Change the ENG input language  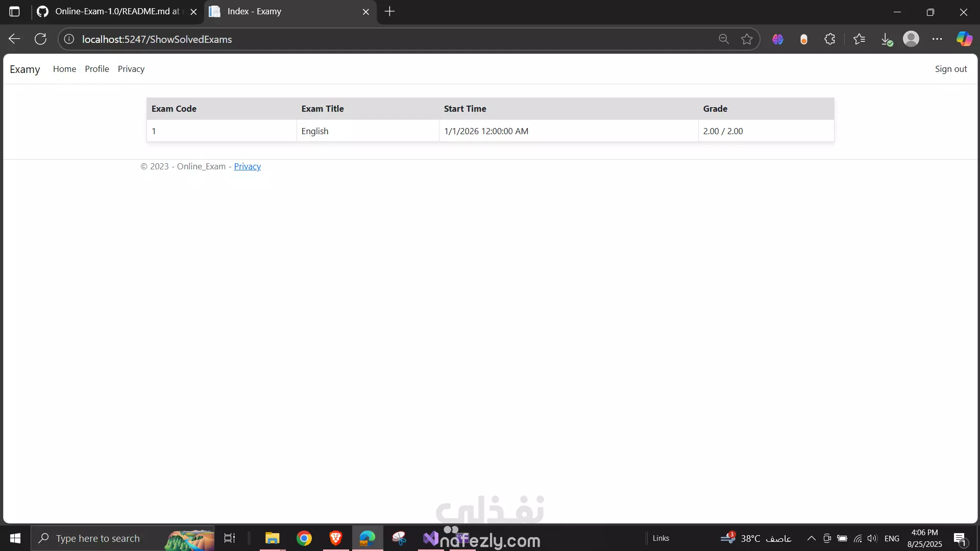[892, 538]
